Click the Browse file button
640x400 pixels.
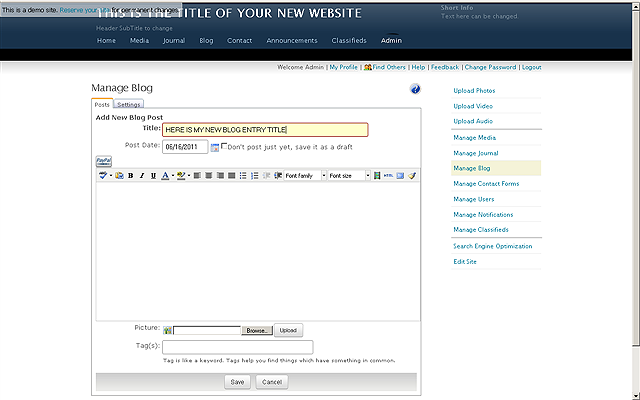257,329
